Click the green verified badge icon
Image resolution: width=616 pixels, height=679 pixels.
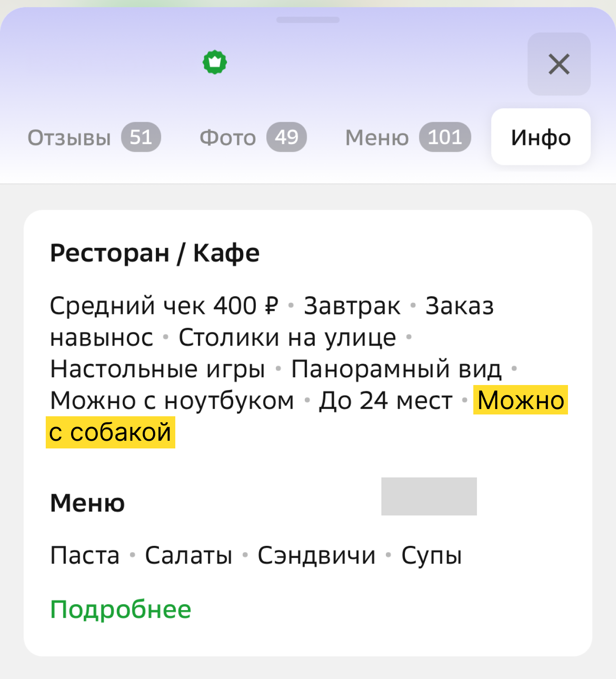pyautogui.click(x=216, y=62)
